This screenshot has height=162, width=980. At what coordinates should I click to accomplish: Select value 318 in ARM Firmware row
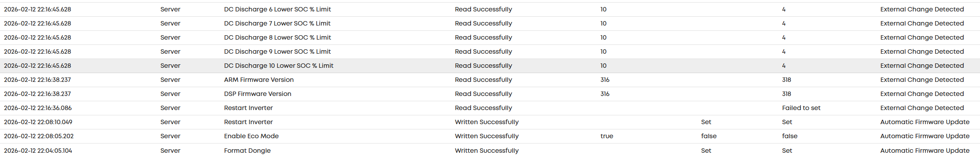click(787, 80)
